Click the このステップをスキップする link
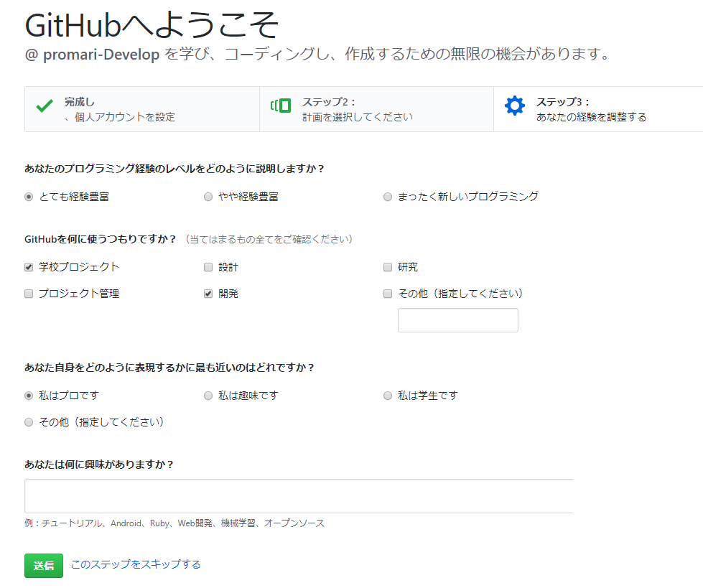703x588 pixels. 136,564
